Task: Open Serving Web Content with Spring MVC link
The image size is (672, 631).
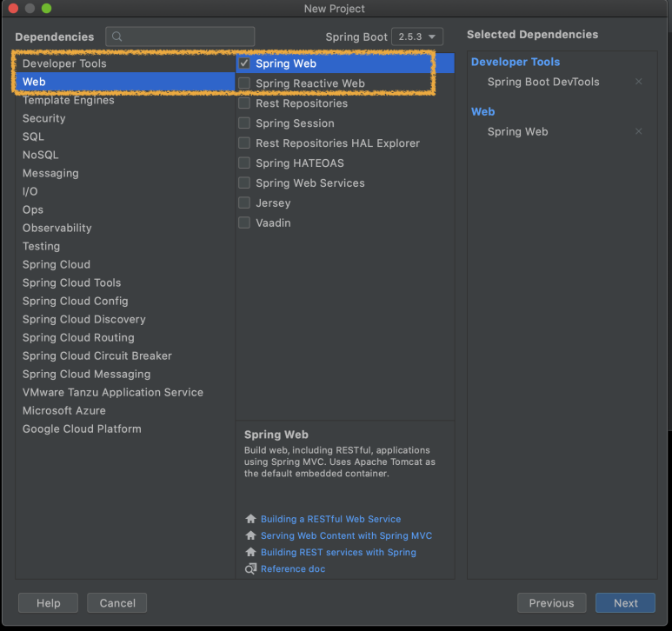Action: click(346, 535)
